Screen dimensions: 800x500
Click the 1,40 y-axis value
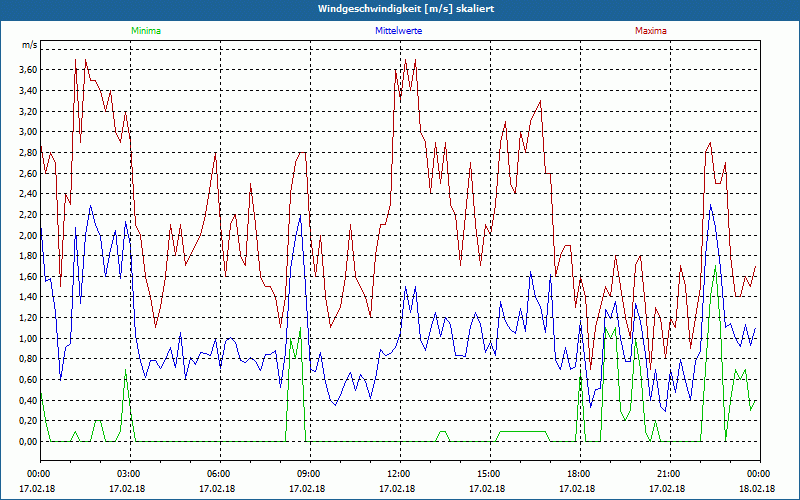click(29, 297)
